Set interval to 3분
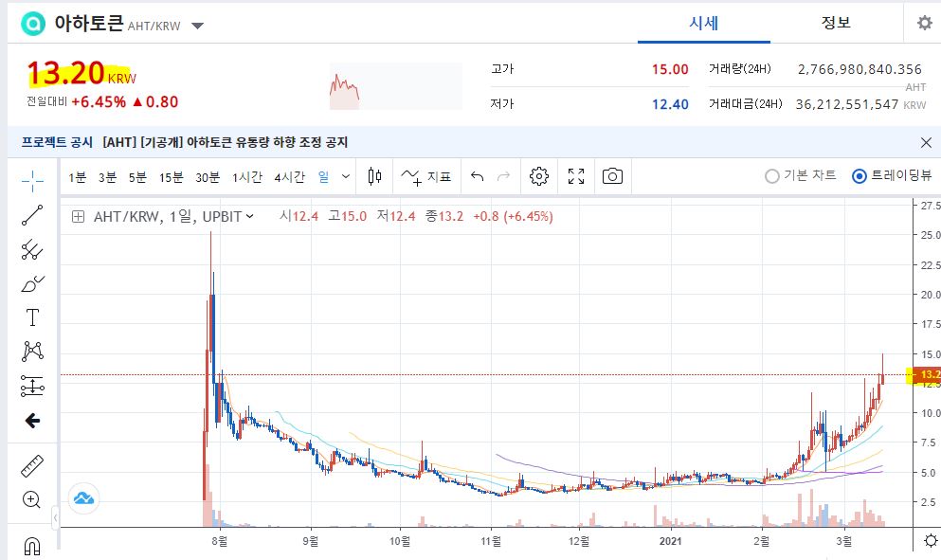 pos(107,177)
